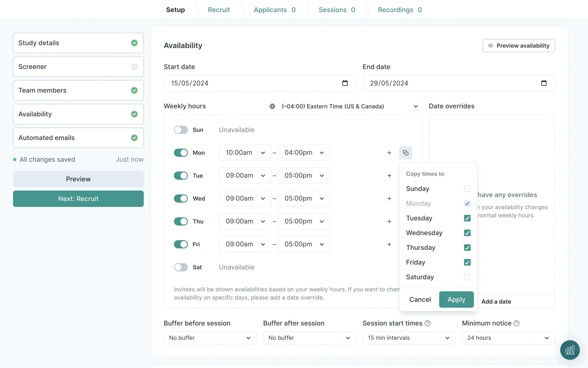Image resolution: width=588 pixels, height=368 pixels.
Task: Open the End date calendar picker icon
Action: tap(544, 83)
